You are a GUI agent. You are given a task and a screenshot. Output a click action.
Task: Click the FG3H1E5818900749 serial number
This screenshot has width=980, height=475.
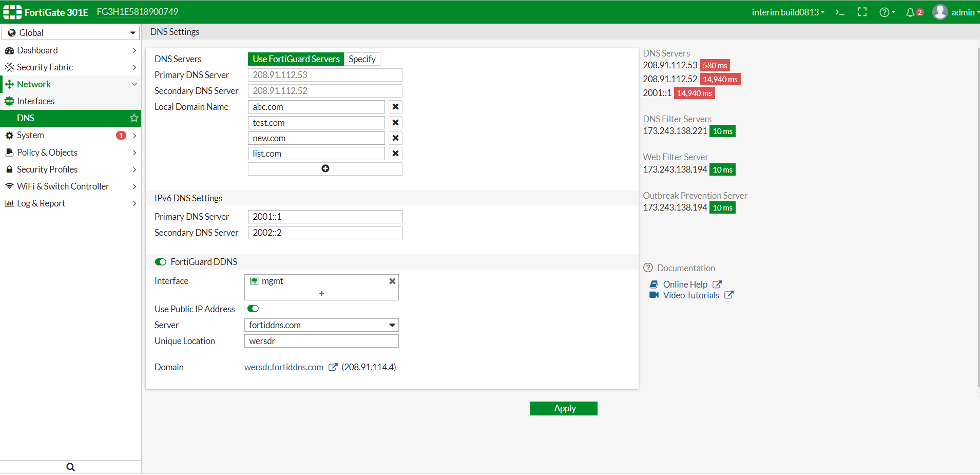pos(138,12)
